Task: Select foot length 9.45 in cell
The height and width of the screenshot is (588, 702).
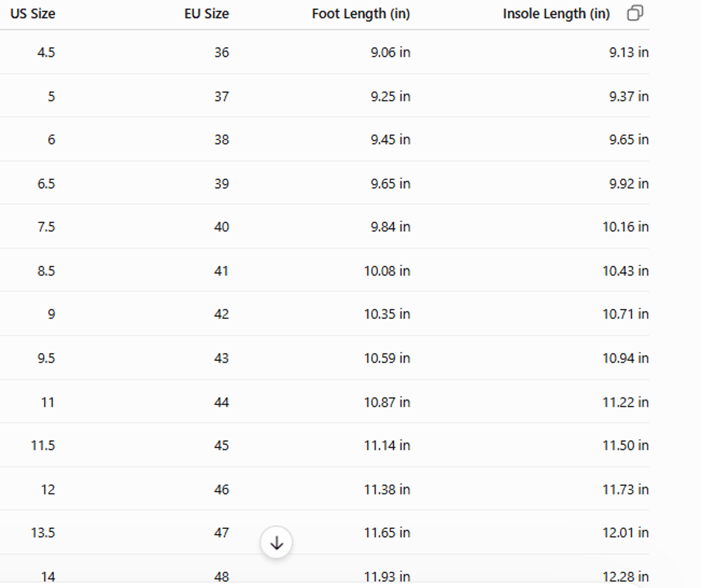Action: point(390,140)
